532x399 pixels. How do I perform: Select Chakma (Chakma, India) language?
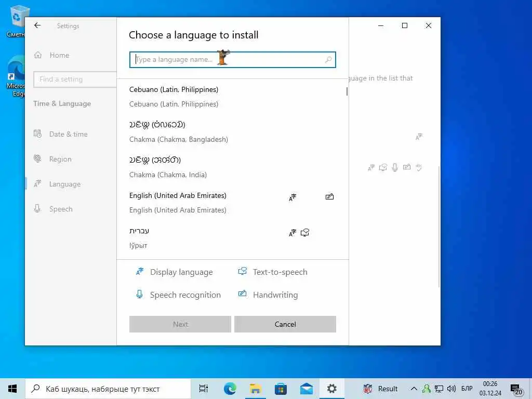tap(232, 167)
